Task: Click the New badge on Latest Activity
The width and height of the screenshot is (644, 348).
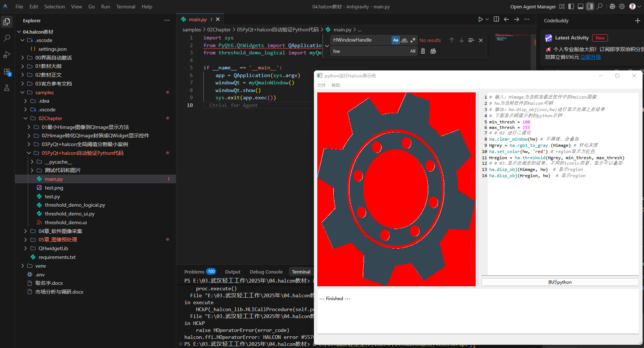Action: point(600,38)
